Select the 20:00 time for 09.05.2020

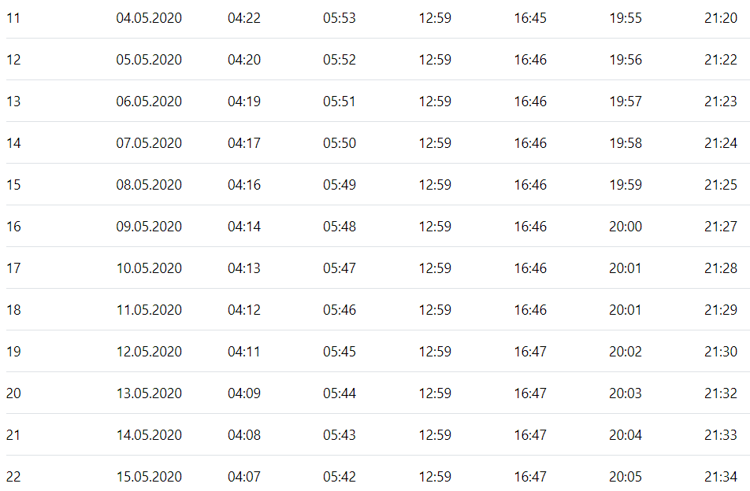625,226
